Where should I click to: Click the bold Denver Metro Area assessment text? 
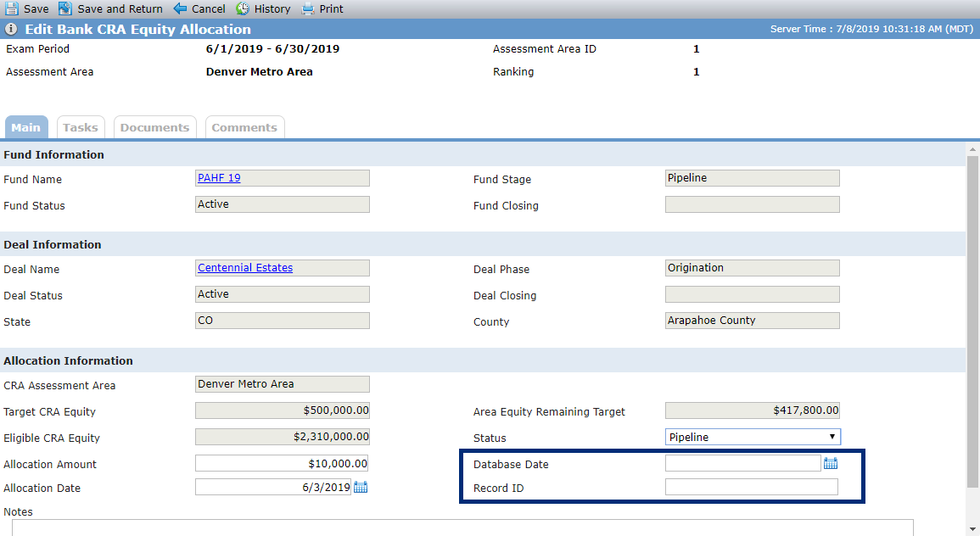(260, 72)
